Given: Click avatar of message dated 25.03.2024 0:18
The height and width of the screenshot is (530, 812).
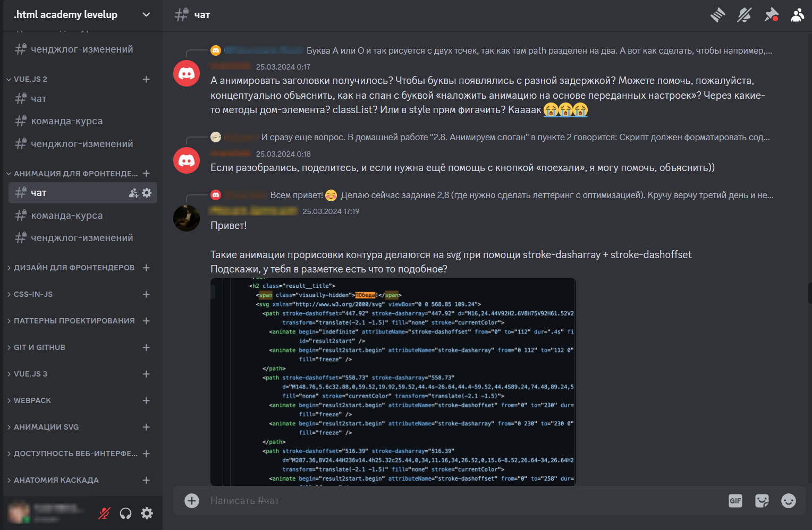Looking at the screenshot, I should pyautogui.click(x=187, y=160).
